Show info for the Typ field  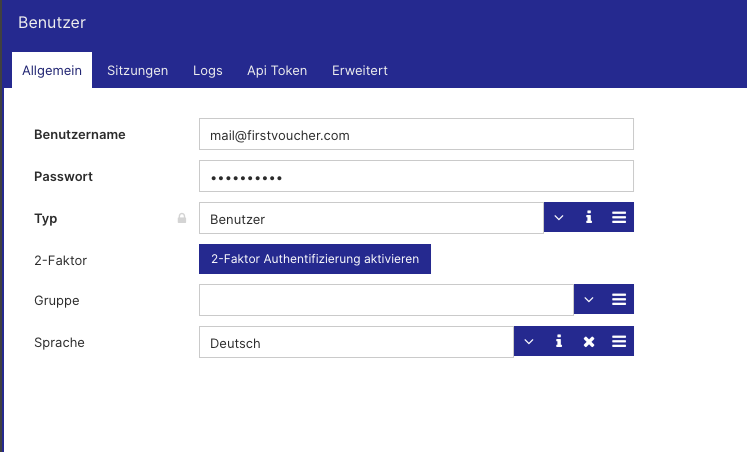(x=589, y=217)
